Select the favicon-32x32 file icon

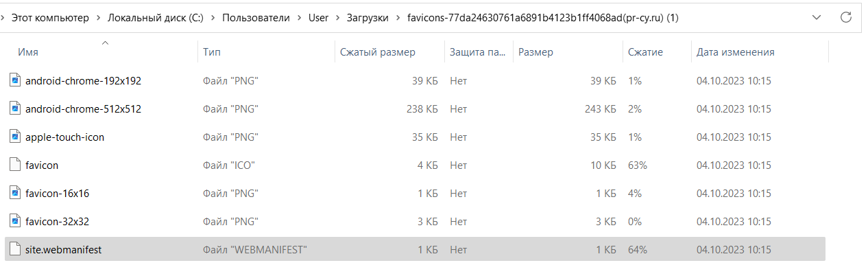pyautogui.click(x=15, y=221)
